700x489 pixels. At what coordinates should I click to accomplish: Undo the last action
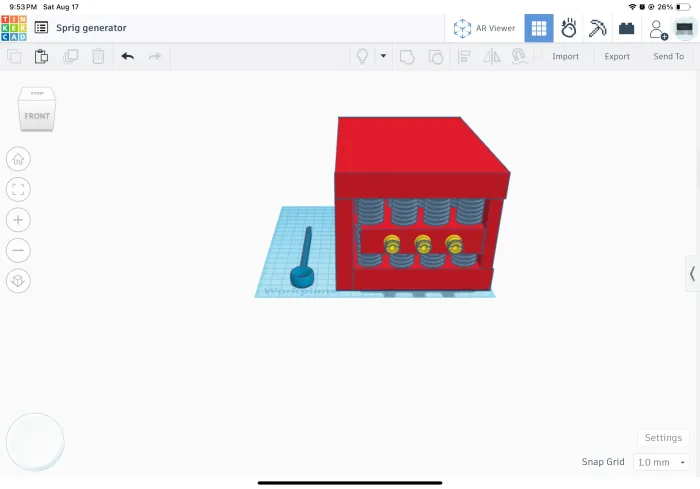point(127,56)
